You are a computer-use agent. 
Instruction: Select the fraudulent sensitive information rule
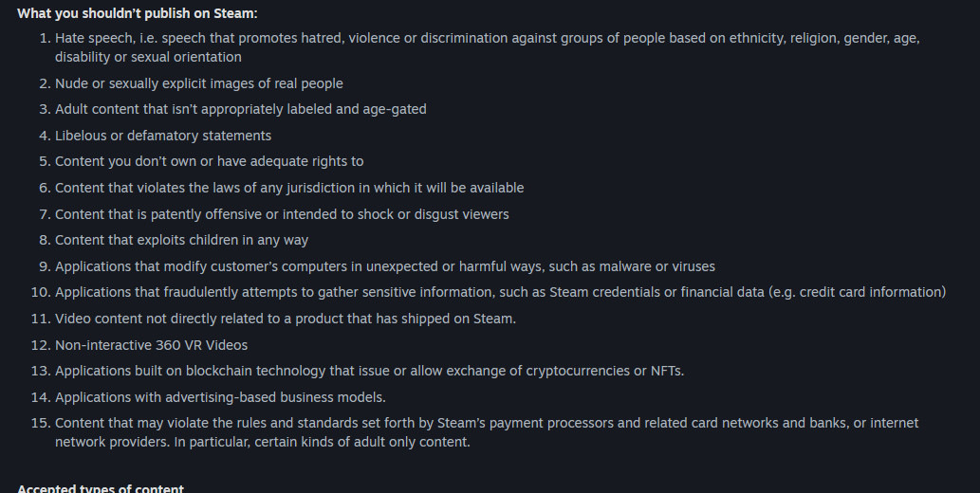click(x=501, y=292)
